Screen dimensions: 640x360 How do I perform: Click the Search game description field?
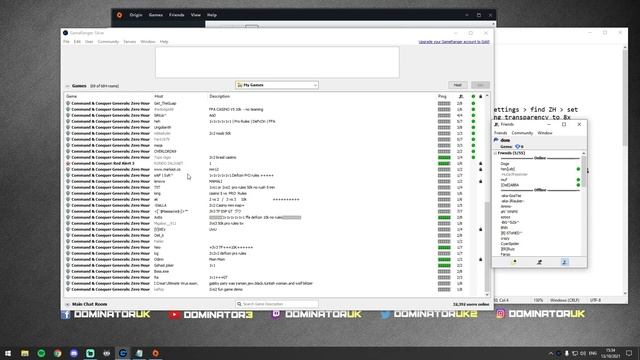pos(277,304)
